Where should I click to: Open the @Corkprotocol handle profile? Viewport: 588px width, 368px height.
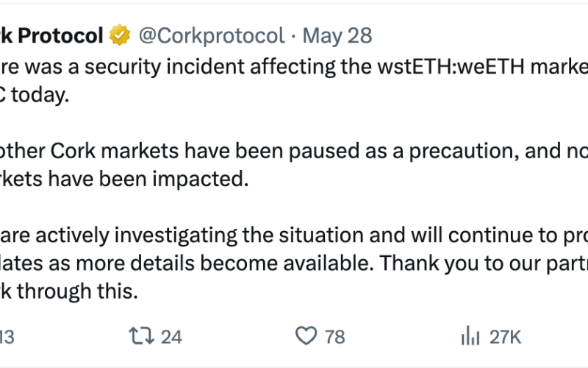[212, 35]
